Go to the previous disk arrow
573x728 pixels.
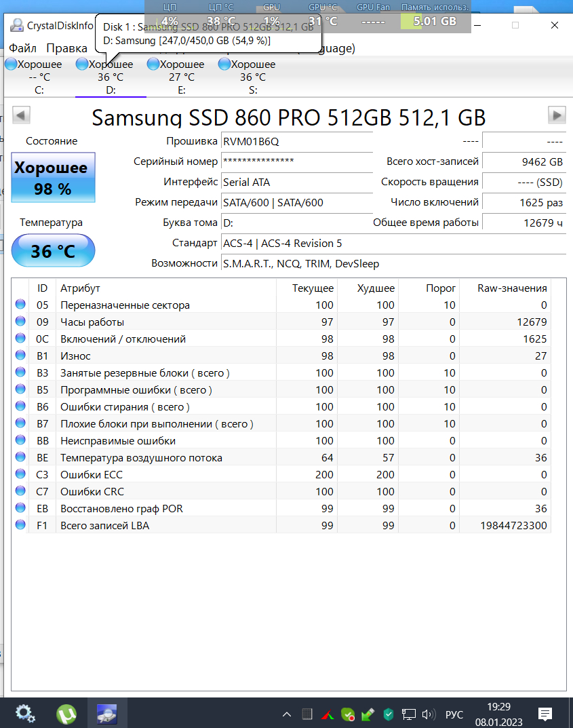[x=21, y=115]
